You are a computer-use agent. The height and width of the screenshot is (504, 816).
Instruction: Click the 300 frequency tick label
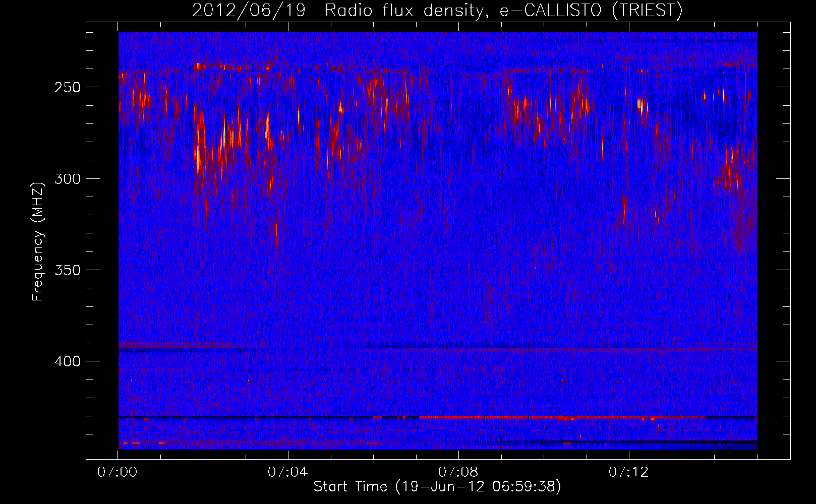click(68, 179)
